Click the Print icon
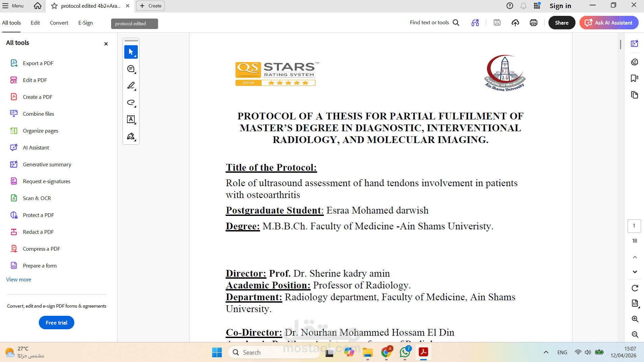 pyautogui.click(x=533, y=23)
